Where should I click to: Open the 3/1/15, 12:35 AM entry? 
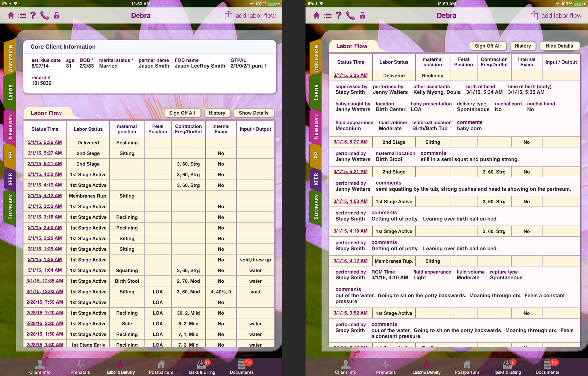pos(45,281)
